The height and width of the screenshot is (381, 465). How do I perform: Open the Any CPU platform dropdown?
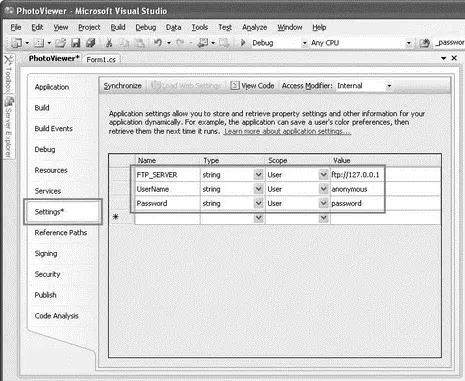409,43
